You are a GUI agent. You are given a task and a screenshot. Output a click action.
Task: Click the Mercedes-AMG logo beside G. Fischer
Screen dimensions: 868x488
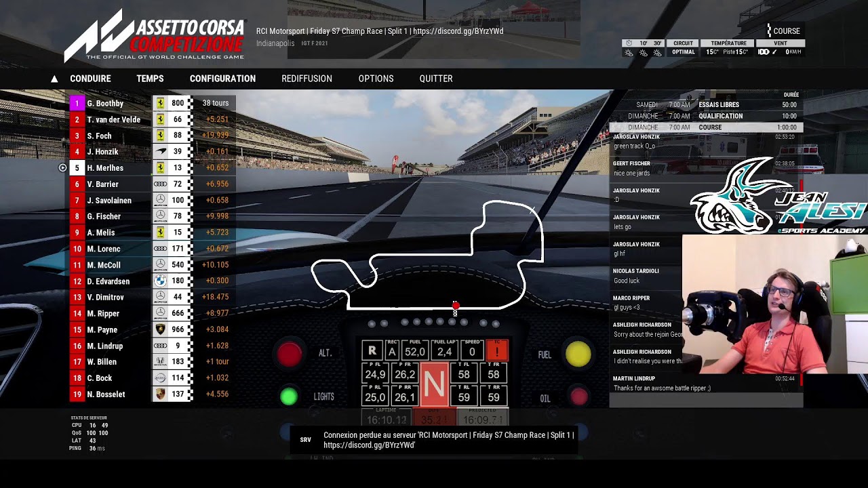pos(161,216)
